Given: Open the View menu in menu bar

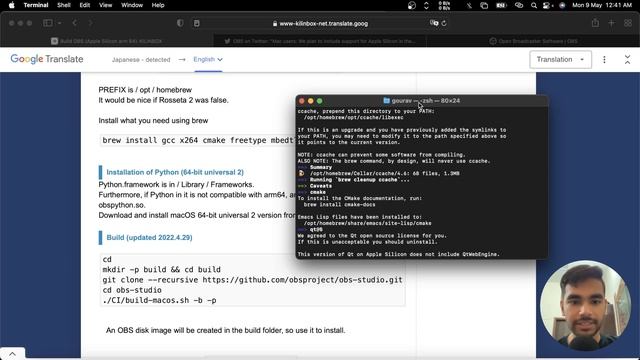Looking at the screenshot, I should (x=105, y=5).
